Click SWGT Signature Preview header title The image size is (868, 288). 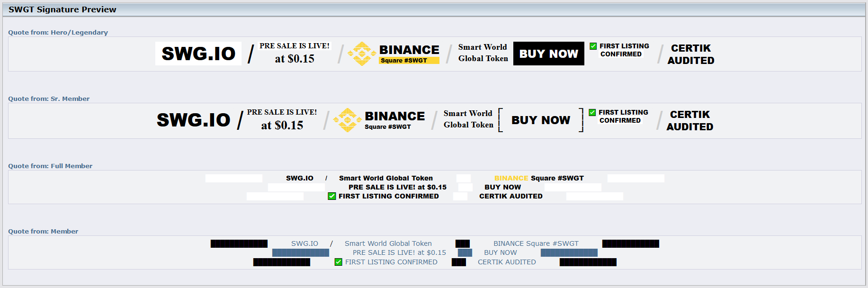point(62,9)
